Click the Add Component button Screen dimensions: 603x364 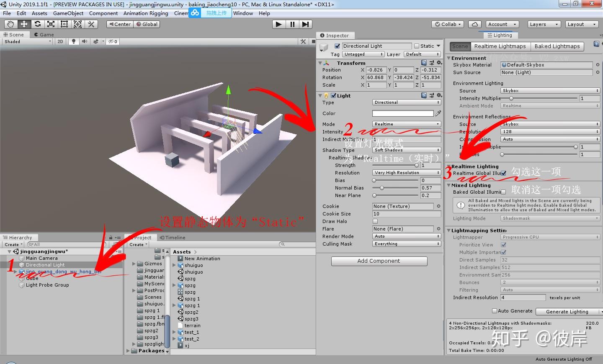(379, 261)
